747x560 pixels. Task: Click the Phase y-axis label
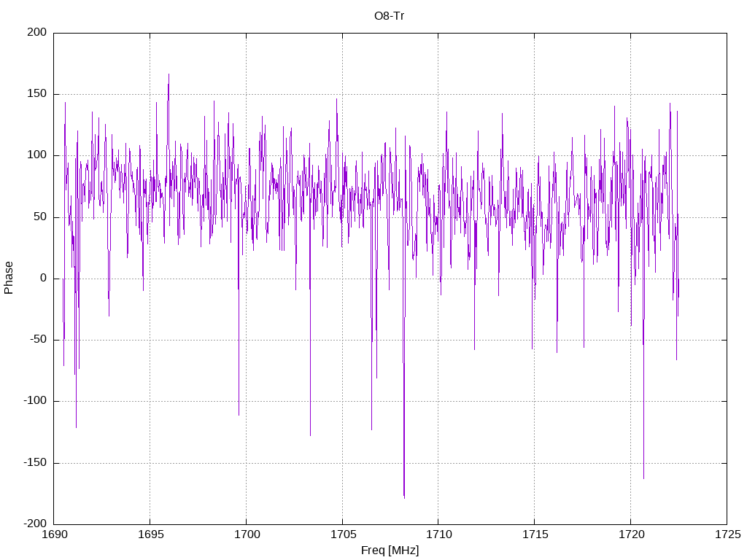click(x=9, y=278)
